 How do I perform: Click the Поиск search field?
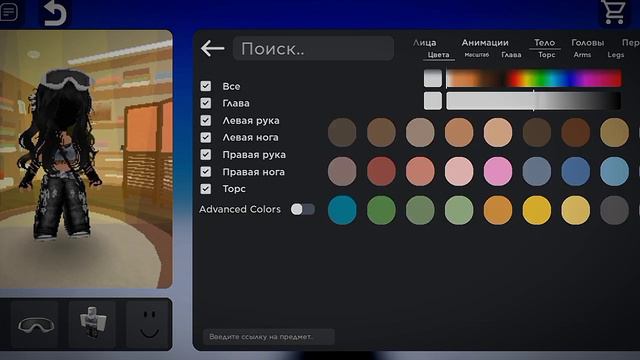tap(313, 49)
